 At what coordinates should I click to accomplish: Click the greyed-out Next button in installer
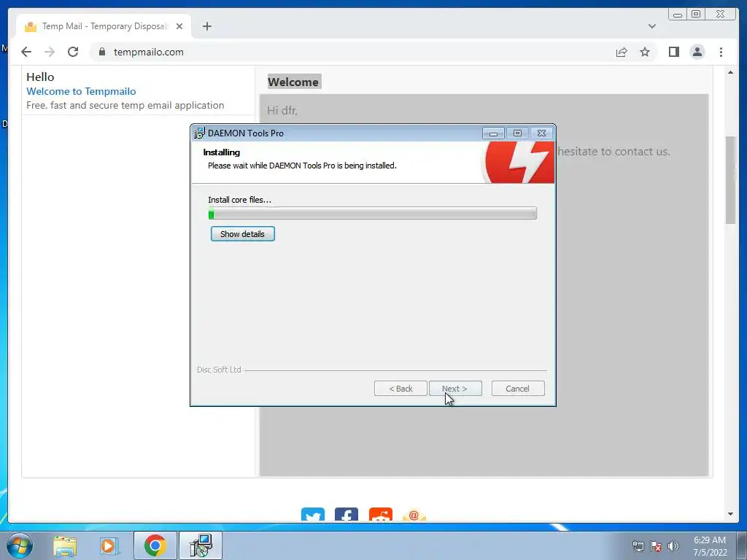(455, 389)
